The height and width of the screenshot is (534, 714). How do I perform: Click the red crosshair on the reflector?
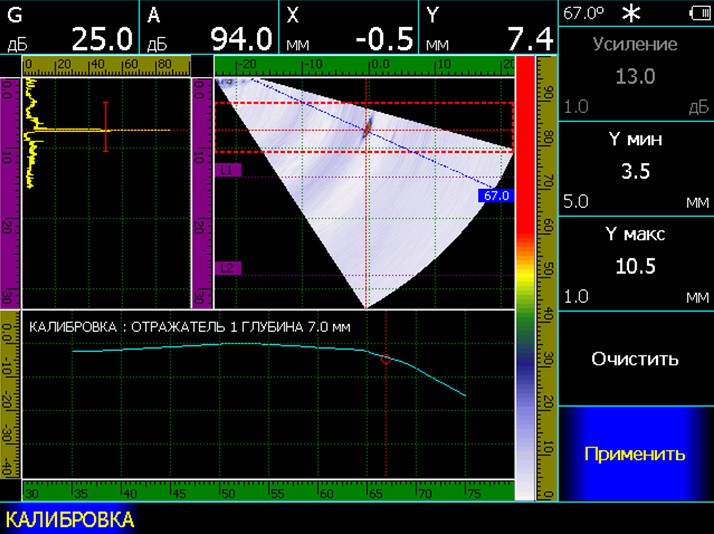click(x=367, y=128)
